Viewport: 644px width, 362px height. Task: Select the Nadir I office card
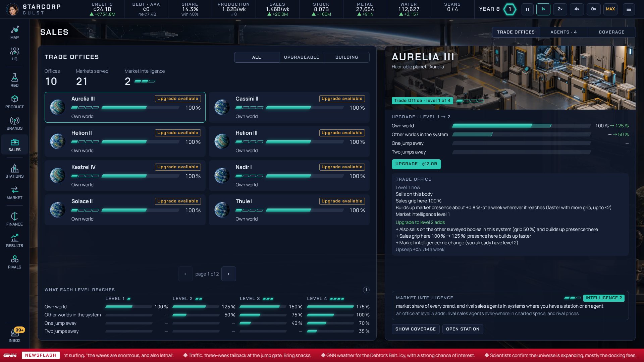tap(289, 176)
